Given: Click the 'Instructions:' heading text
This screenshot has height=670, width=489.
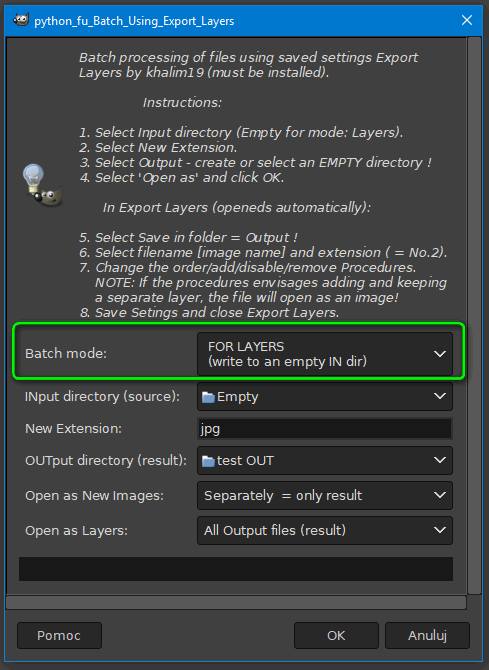Looking at the screenshot, I should (x=182, y=103).
